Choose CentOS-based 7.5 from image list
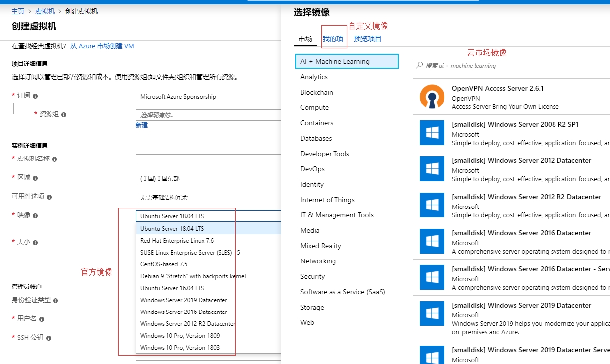This screenshot has height=364, width=610. click(x=164, y=264)
